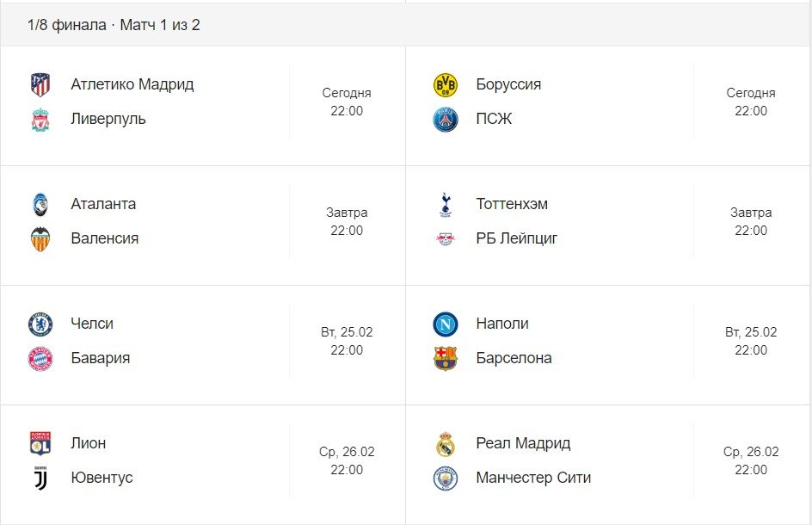Click the Chelsea club crest
Viewport: 812px width, 525px height.
(x=40, y=324)
